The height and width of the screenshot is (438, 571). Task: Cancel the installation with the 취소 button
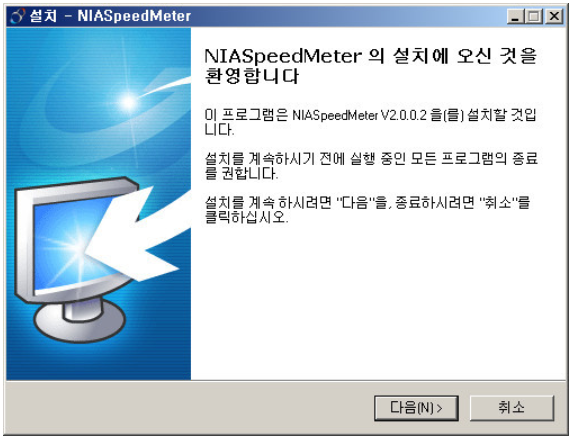pos(512,408)
